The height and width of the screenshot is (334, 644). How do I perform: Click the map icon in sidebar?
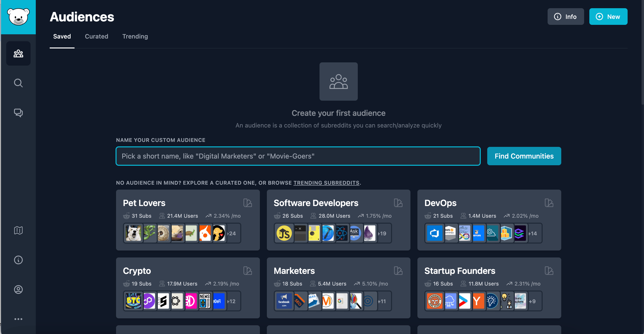[x=18, y=230]
